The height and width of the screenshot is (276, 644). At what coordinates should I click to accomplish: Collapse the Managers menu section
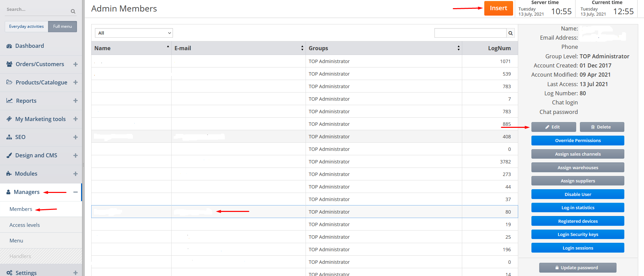click(x=75, y=192)
